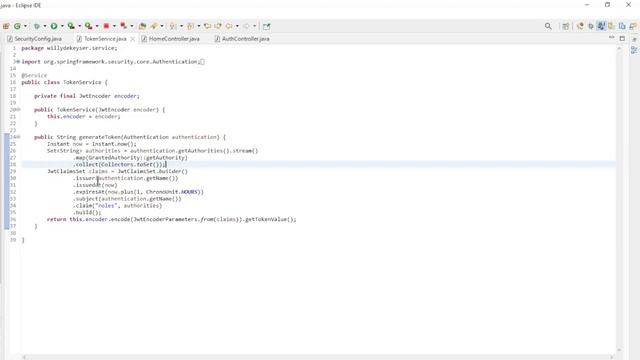This screenshot has height=360, width=640.
Task: Click the horizontal scrollbar right arrow
Action: (611, 357)
